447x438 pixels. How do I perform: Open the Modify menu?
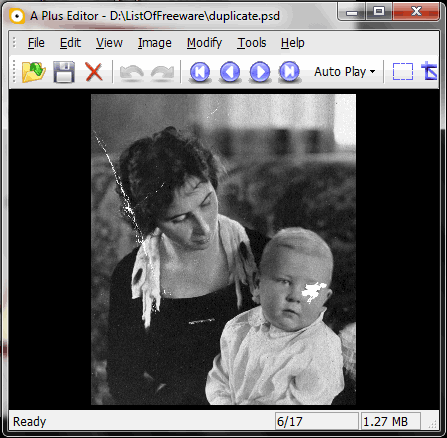[204, 43]
